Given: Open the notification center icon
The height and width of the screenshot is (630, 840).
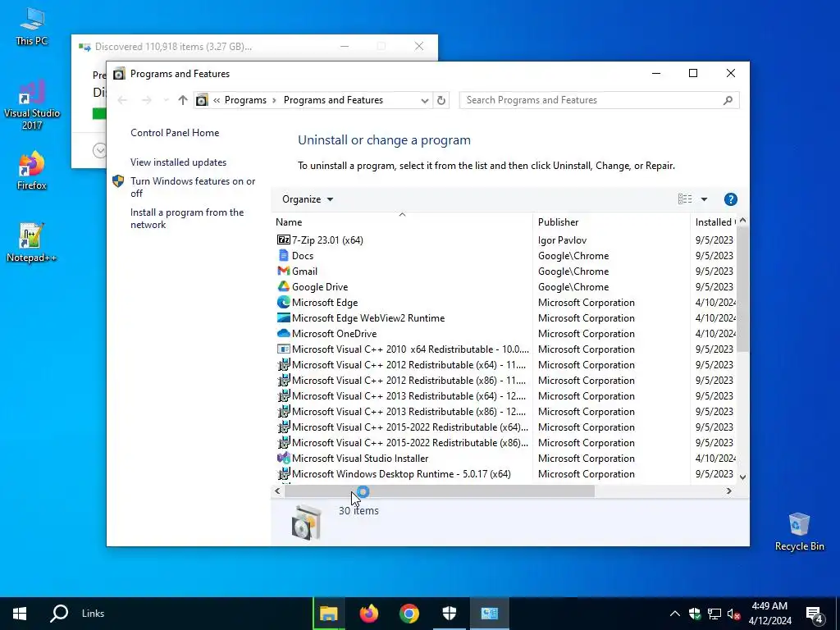Looking at the screenshot, I should [815, 614].
